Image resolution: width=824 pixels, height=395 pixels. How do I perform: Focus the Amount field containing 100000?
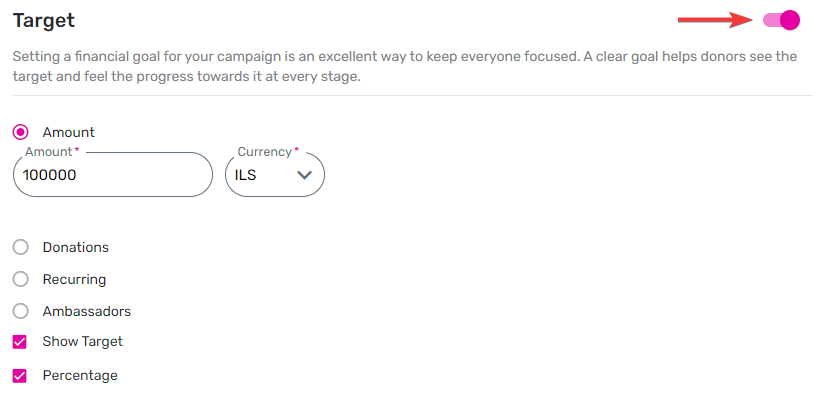pyautogui.click(x=113, y=175)
